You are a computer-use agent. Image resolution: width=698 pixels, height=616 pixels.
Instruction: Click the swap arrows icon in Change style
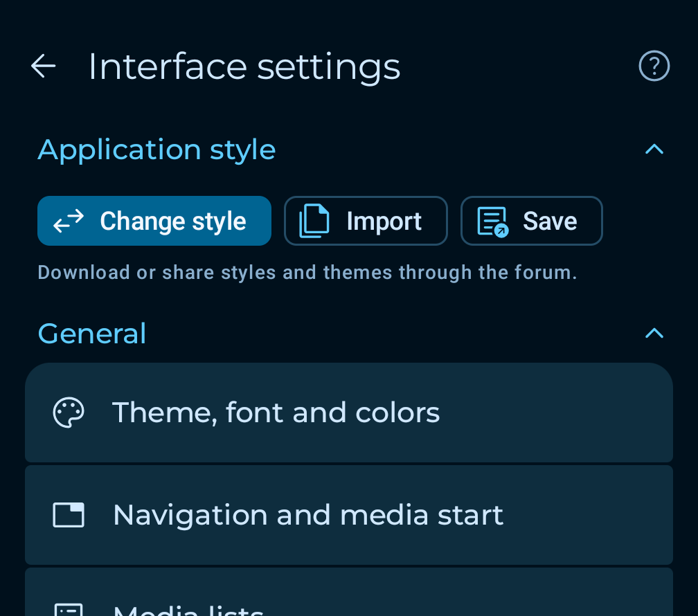(69, 221)
